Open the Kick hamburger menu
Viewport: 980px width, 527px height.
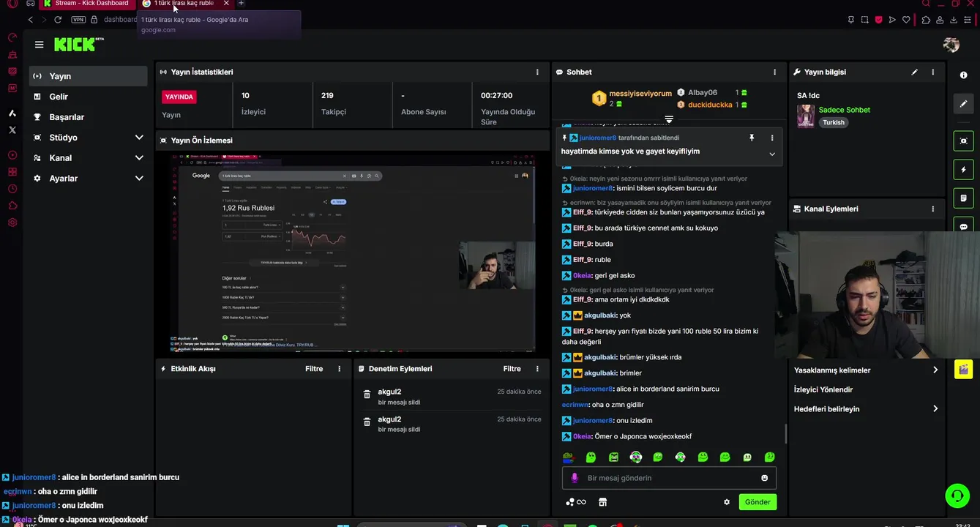click(39, 45)
